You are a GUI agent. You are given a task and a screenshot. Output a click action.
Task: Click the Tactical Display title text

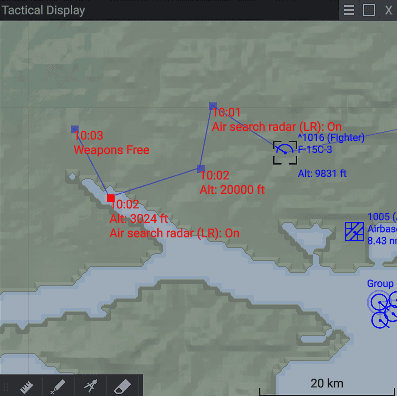[x=44, y=10]
